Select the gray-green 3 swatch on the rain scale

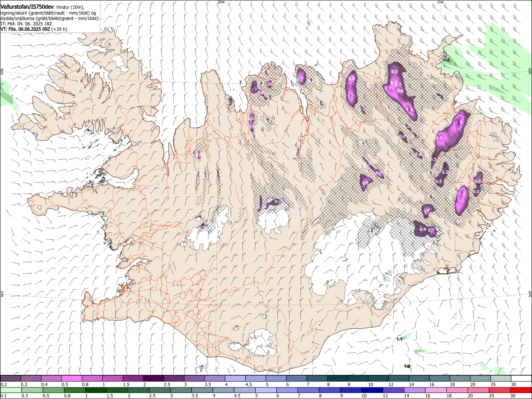(181, 390)
